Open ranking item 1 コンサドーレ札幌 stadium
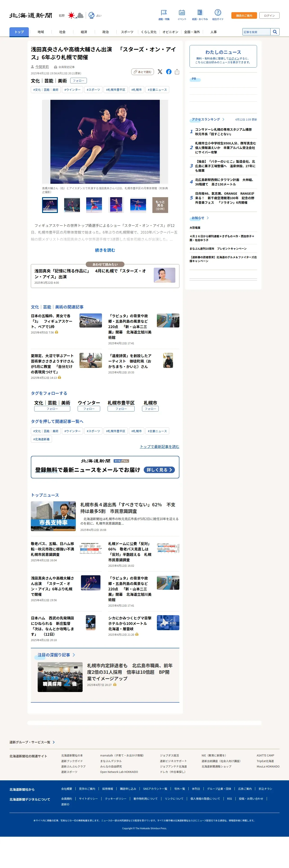This screenshot has width=289, height=868. tap(224, 132)
